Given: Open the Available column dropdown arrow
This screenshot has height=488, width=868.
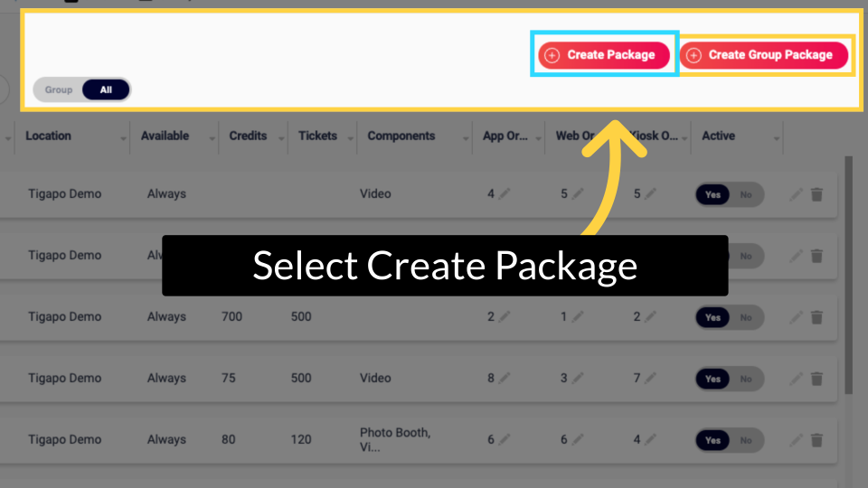Looking at the screenshot, I should click(x=212, y=138).
